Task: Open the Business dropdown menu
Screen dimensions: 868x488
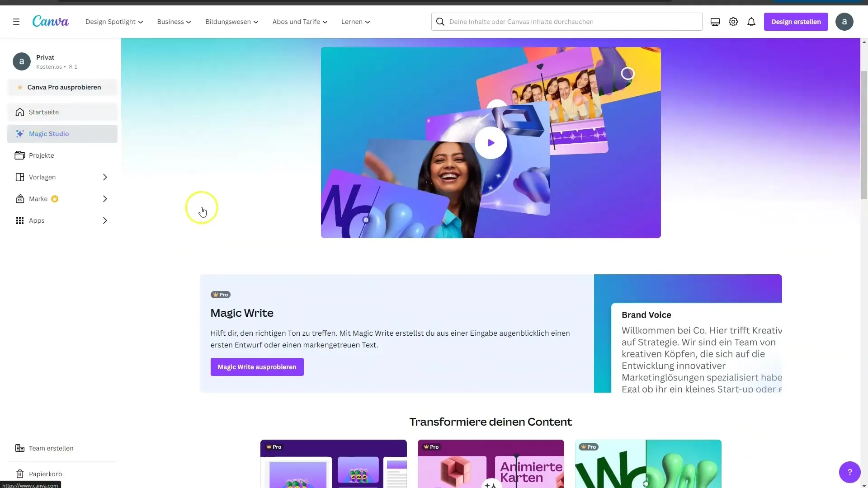Action: 174,22
